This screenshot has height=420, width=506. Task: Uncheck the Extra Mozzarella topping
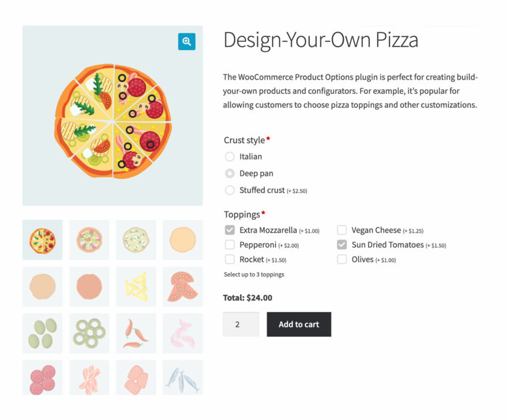point(229,229)
